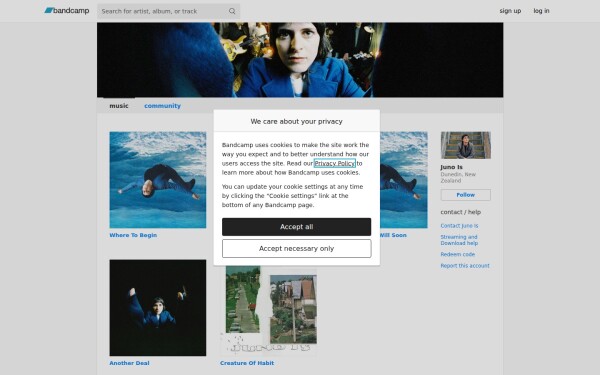Click the Dunedin, New Zealand location text

click(458, 177)
